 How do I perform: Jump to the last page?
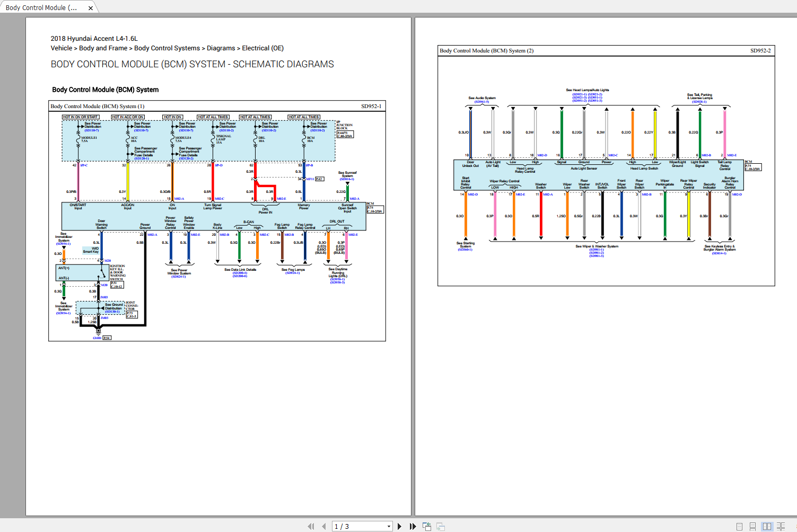coord(413,526)
